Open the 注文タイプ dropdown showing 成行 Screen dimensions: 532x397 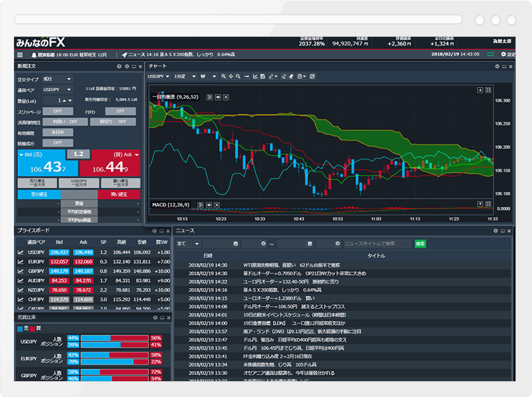pyautogui.click(x=57, y=79)
